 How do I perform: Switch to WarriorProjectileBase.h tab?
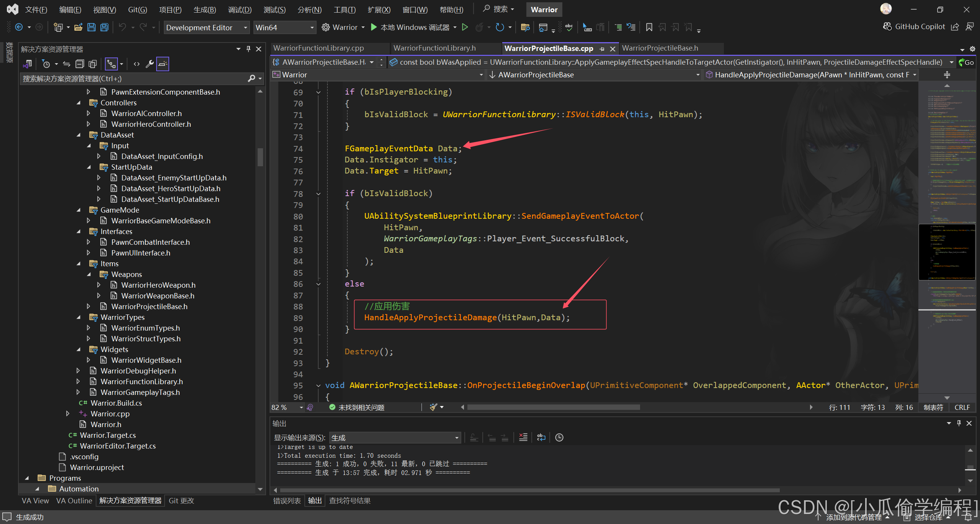tap(660, 48)
